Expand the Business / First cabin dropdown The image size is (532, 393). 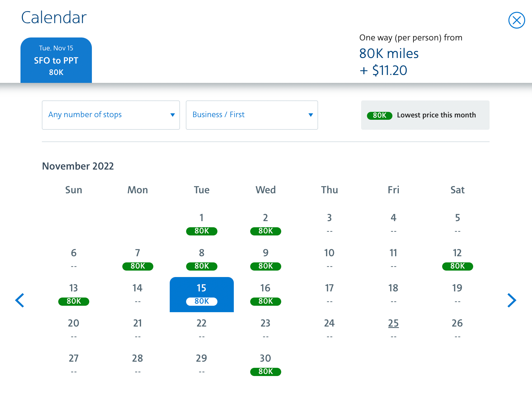tap(252, 115)
